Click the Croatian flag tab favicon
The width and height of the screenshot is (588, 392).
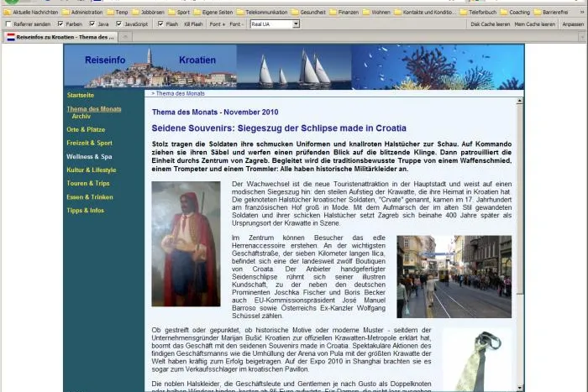(x=11, y=37)
